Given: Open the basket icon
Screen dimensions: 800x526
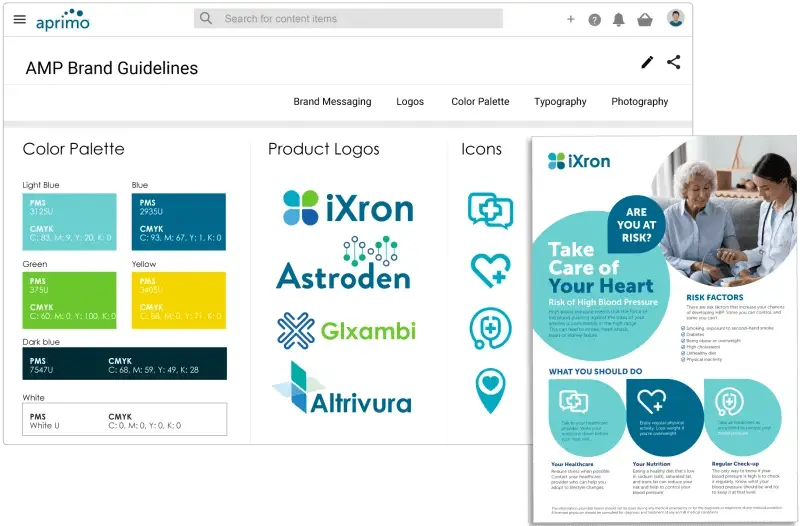Looking at the screenshot, I should tap(645, 20).
